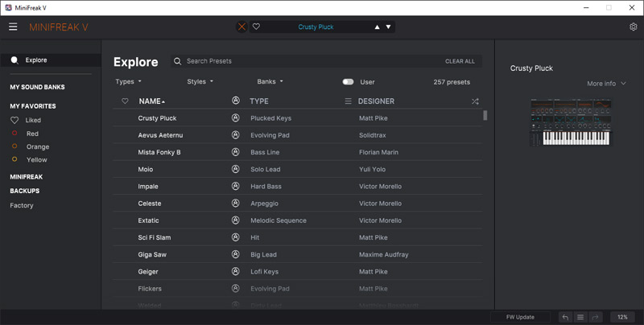Click the Arturia logo column header
Screen dimensions: 644x325
236,101
